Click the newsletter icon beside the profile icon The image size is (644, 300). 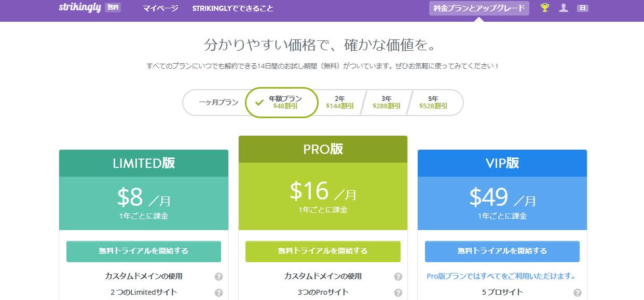(582, 8)
